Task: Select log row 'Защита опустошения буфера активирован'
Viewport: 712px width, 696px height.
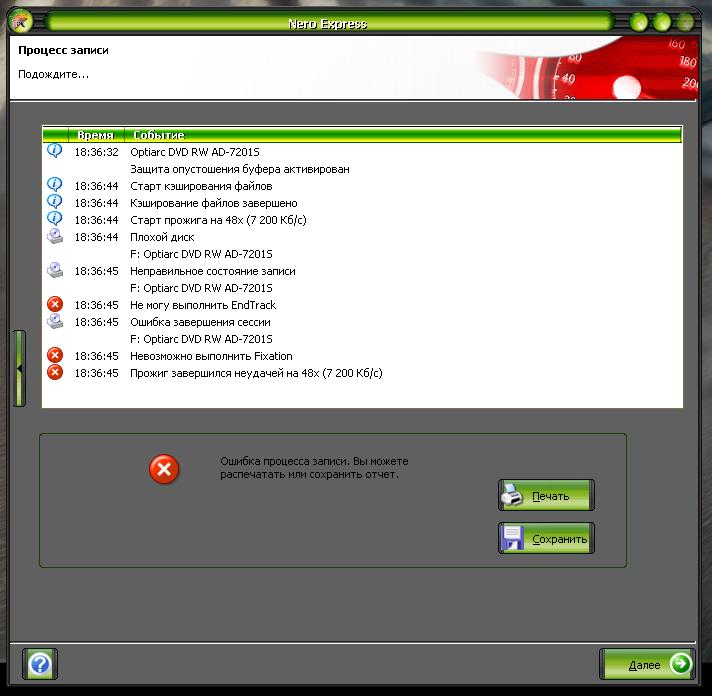Action: click(362, 169)
